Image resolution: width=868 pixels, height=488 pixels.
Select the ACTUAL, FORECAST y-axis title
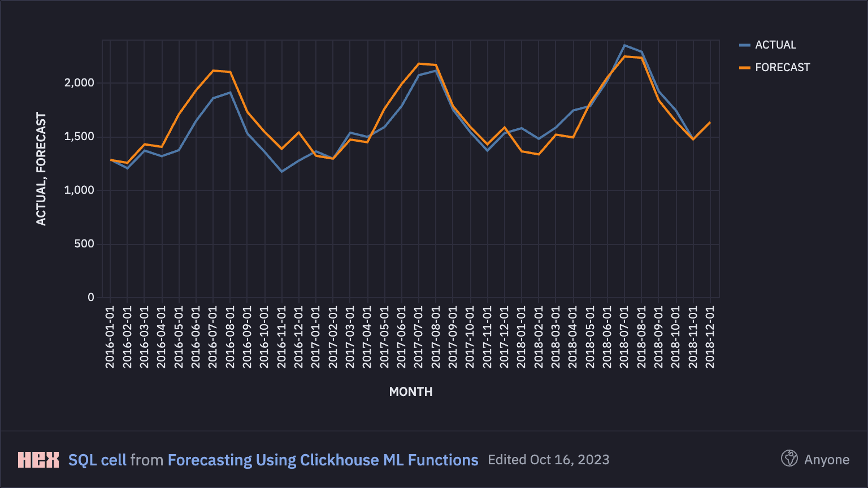point(41,169)
